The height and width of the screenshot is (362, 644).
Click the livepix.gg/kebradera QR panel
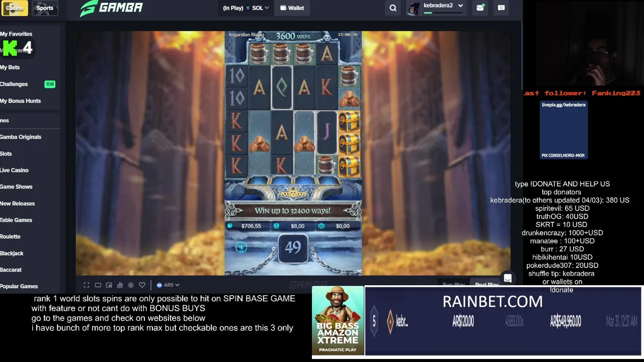[563, 130]
